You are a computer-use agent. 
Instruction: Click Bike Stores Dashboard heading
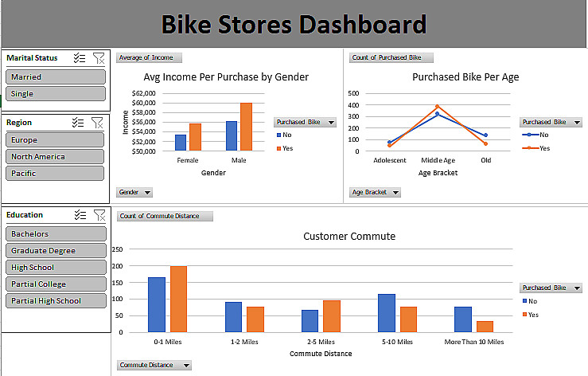pos(294,25)
